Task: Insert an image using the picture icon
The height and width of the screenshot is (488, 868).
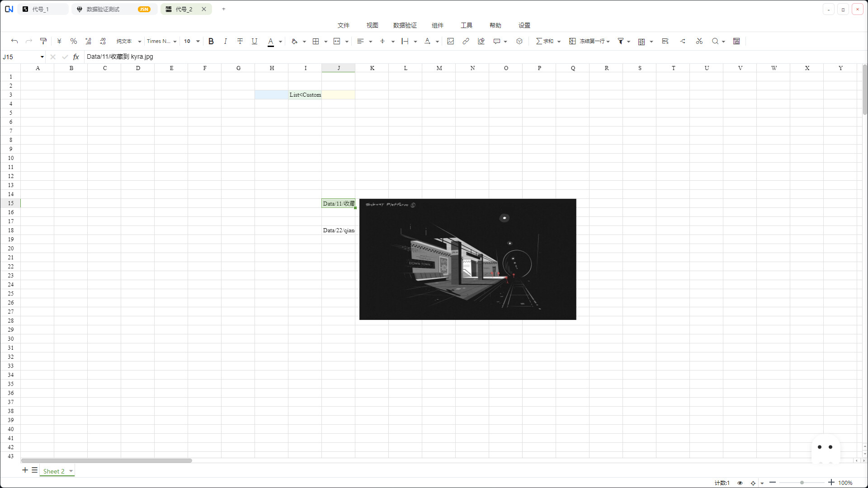Action: (x=450, y=41)
